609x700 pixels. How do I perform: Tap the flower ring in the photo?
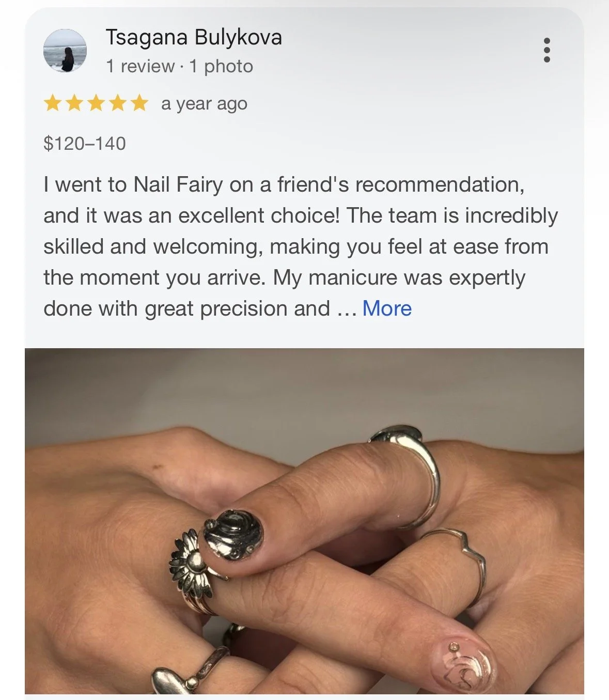pyautogui.click(x=194, y=566)
